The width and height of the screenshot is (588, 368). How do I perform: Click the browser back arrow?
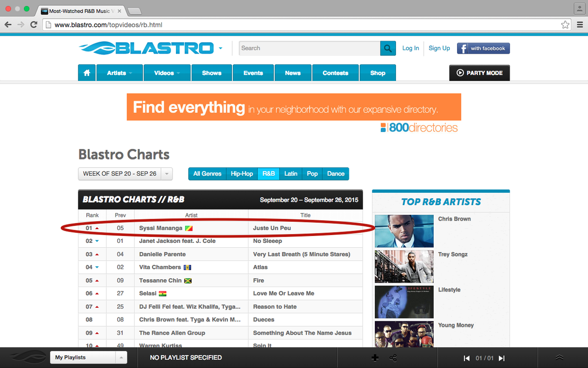pyautogui.click(x=8, y=25)
